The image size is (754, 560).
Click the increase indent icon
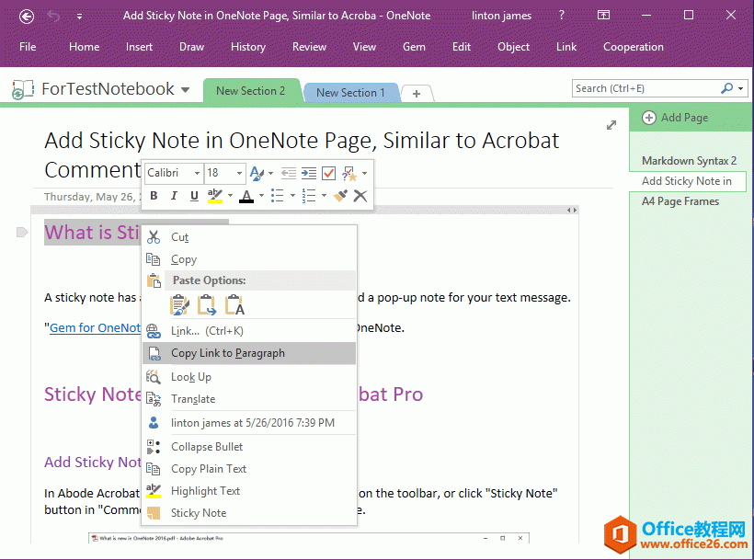307,173
